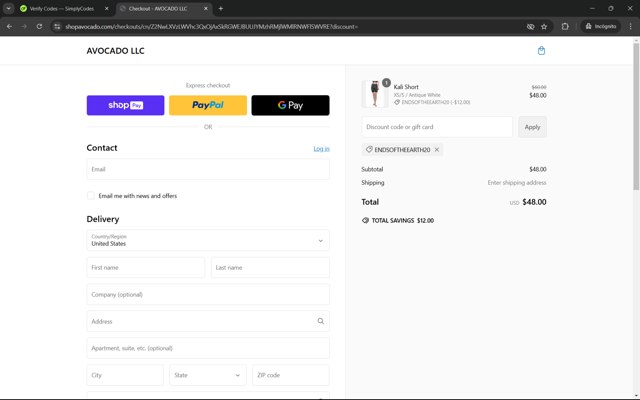Click the Discount code or gift card field
This screenshot has width=640, height=400.
437,127
